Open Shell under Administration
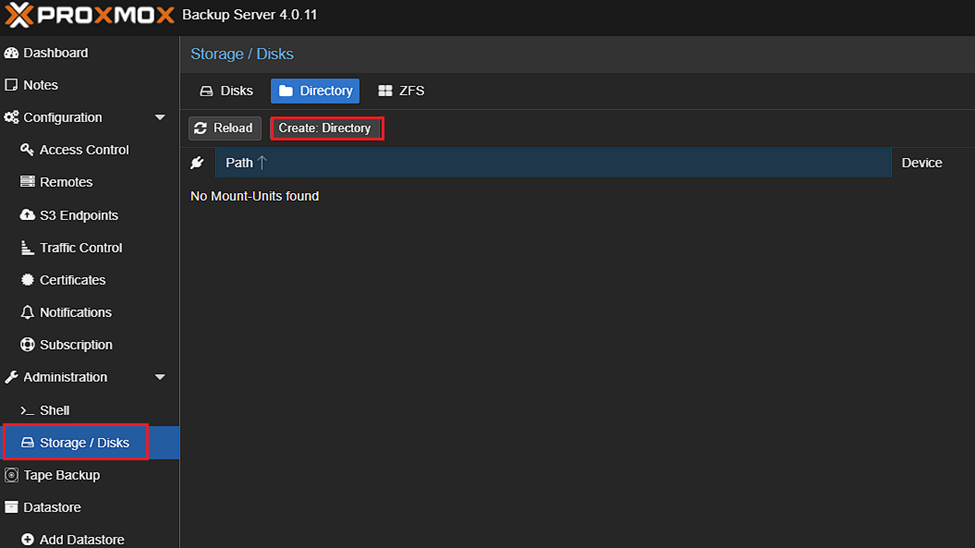Viewport: 975px width, 548px height. click(54, 410)
